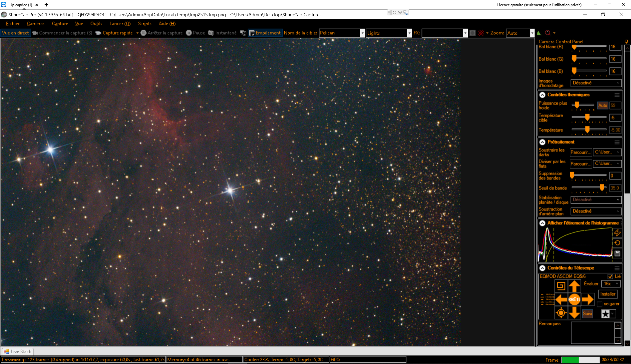Close the Jp caprice (1) tab
The width and height of the screenshot is (631, 364).
point(37,5)
